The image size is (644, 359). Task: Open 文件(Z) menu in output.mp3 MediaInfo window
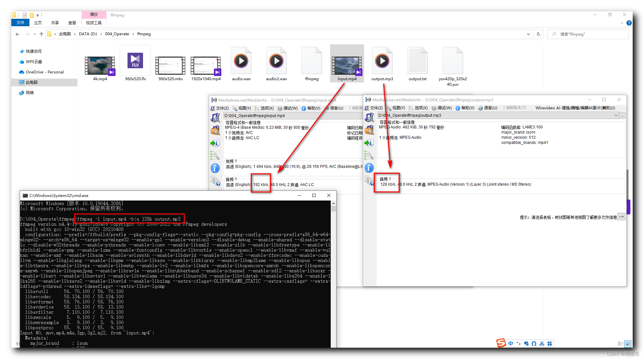[x=374, y=108]
